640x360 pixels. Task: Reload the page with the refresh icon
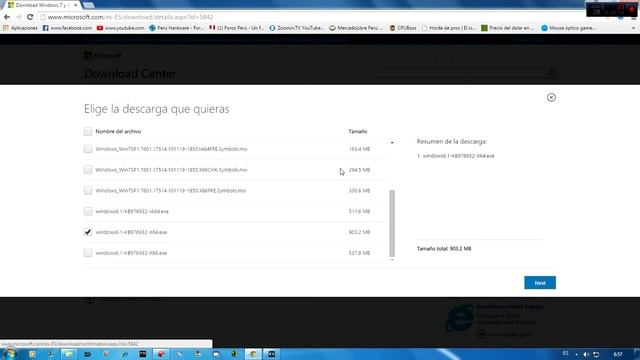[x=30, y=17]
